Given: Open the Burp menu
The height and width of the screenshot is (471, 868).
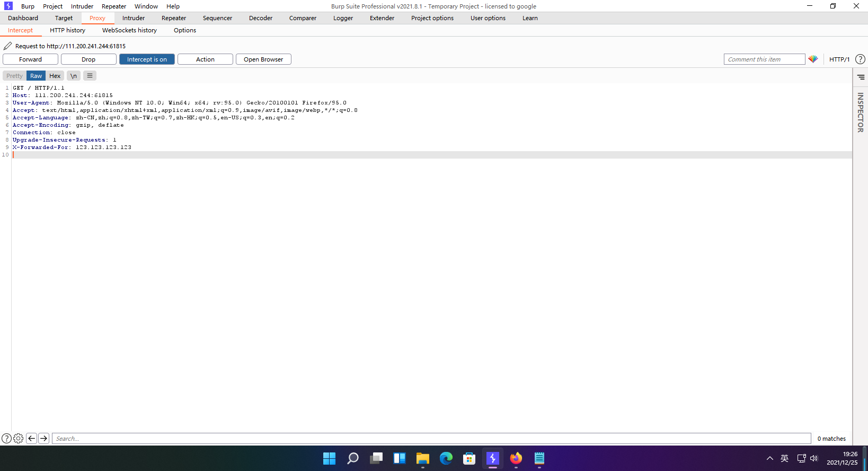Looking at the screenshot, I should 28,6.
